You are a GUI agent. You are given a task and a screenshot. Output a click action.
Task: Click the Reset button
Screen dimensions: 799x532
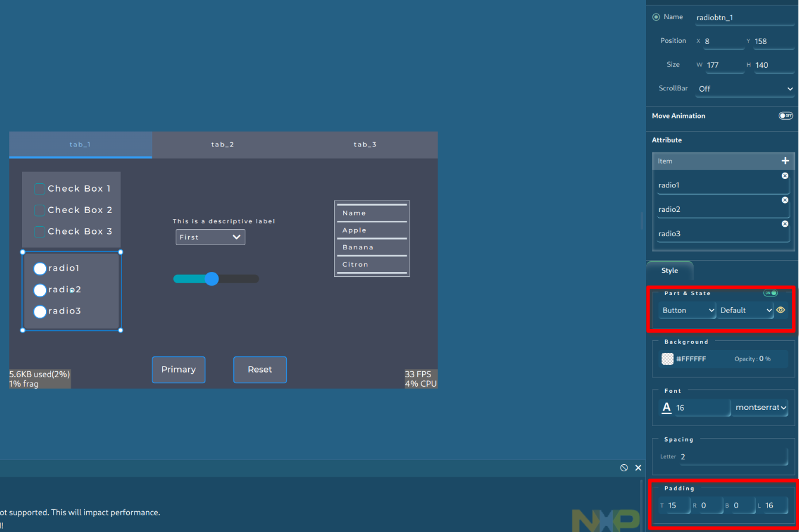pyautogui.click(x=260, y=370)
